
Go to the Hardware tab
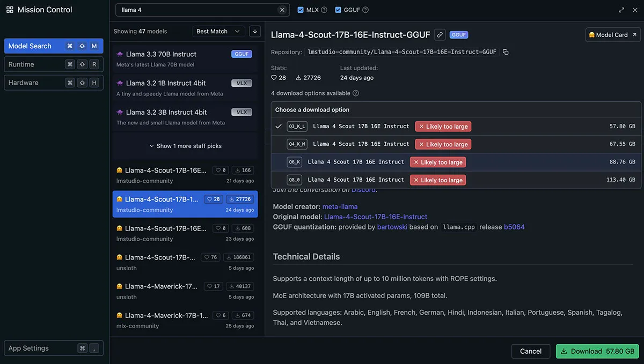pos(54,83)
